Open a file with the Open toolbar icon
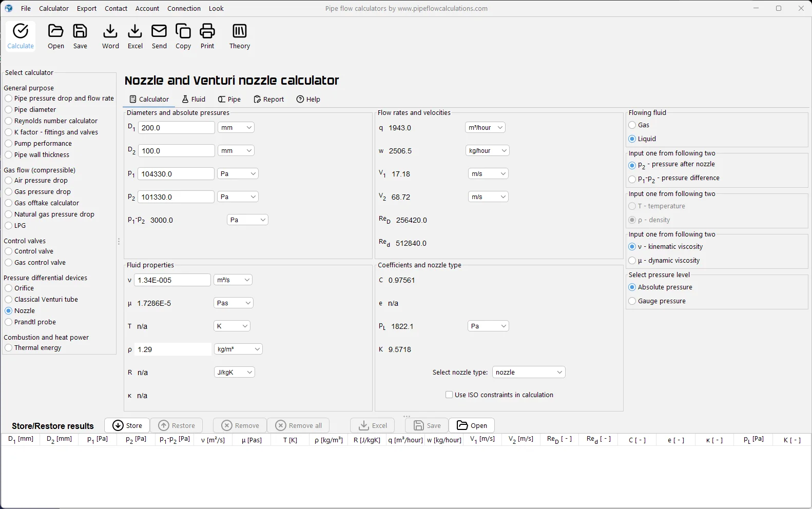812x509 pixels. pos(56,36)
